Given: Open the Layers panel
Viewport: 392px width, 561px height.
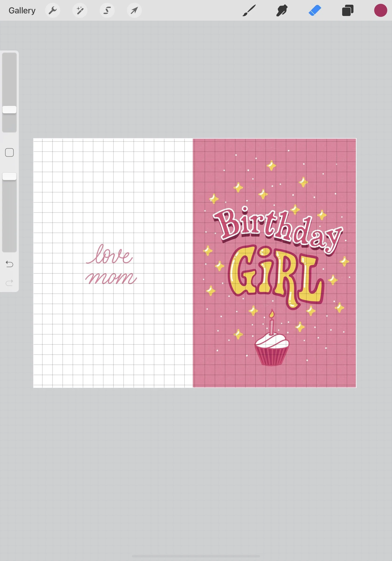Looking at the screenshot, I should pos(348,10).
